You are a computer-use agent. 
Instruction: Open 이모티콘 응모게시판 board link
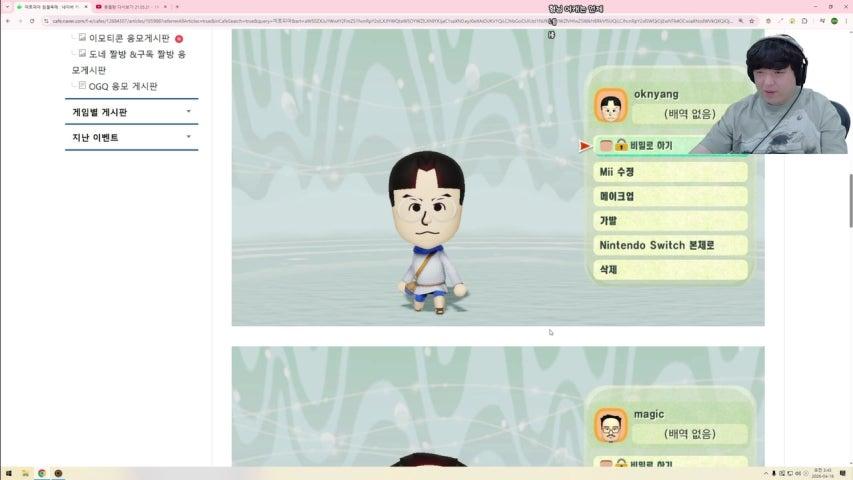[x=129, y=38]
